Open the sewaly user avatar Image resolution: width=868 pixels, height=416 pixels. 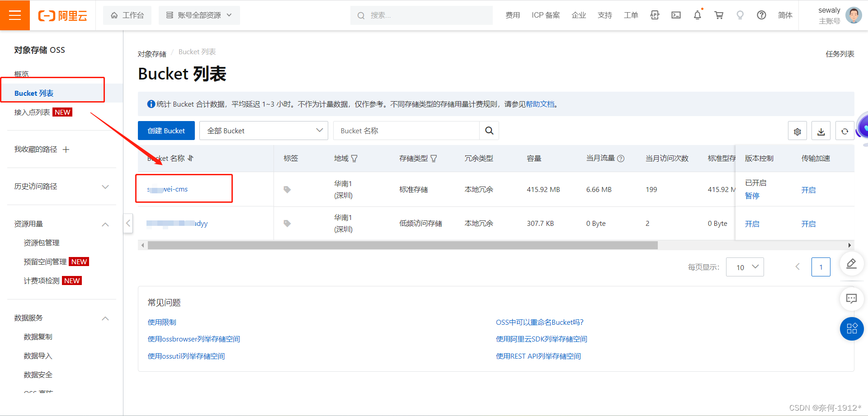coord(854,15)
